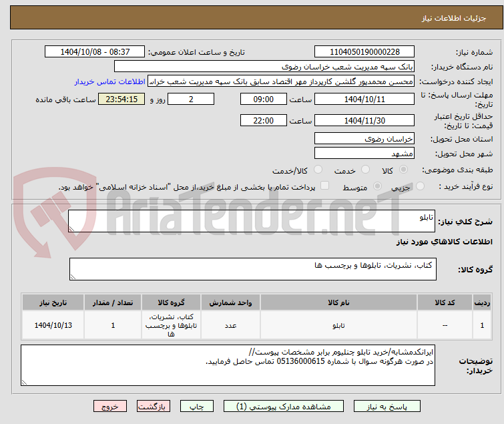Click the deadline time field 09:00
Screen dimensions: 504x424
(264, 99)
